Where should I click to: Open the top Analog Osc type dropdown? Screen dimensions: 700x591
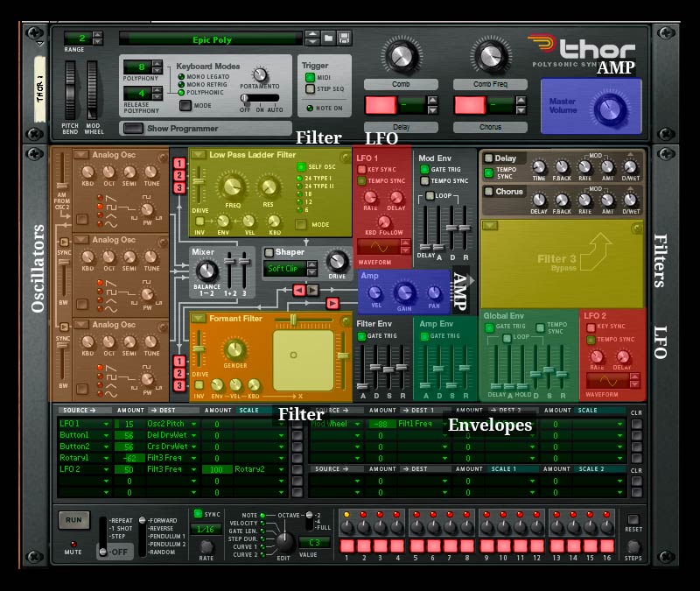(80, 155)
